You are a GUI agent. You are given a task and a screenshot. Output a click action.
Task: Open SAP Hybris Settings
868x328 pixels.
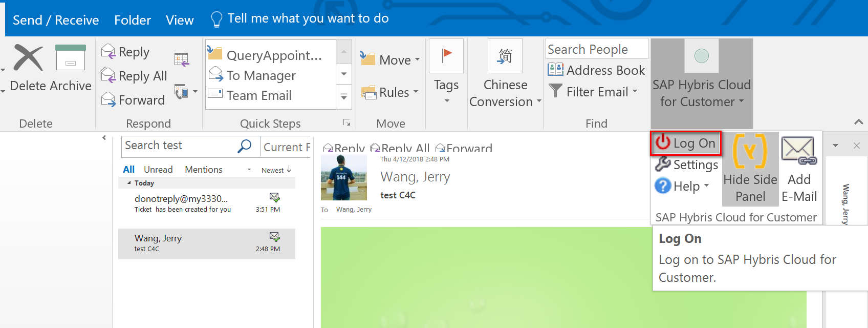(687, 165)
